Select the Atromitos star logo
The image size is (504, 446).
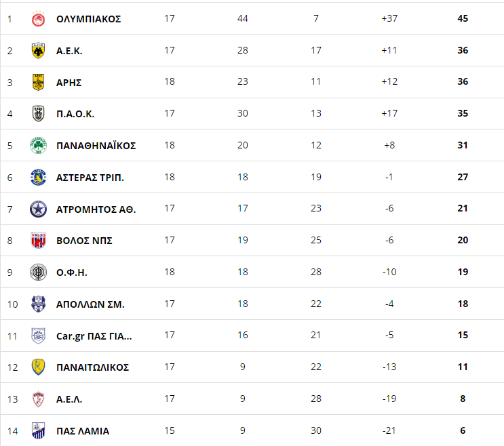(38, 209)
